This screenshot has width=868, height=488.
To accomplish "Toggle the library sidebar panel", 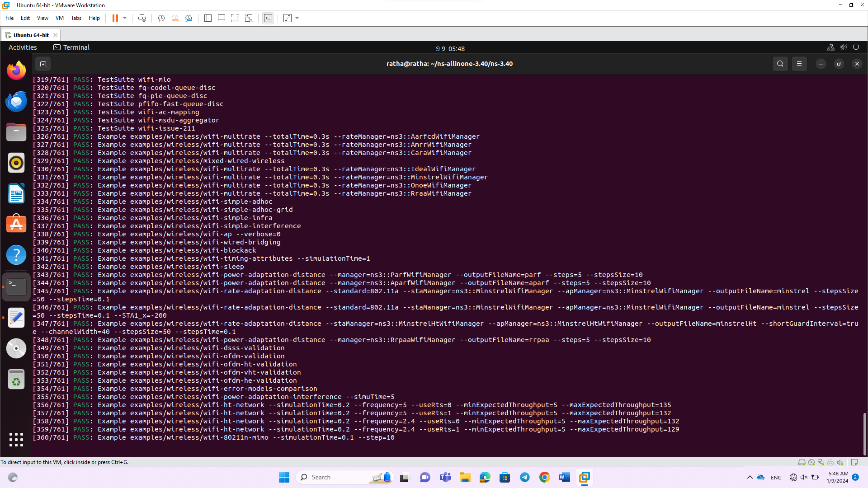I will click(x=208, y=18).
